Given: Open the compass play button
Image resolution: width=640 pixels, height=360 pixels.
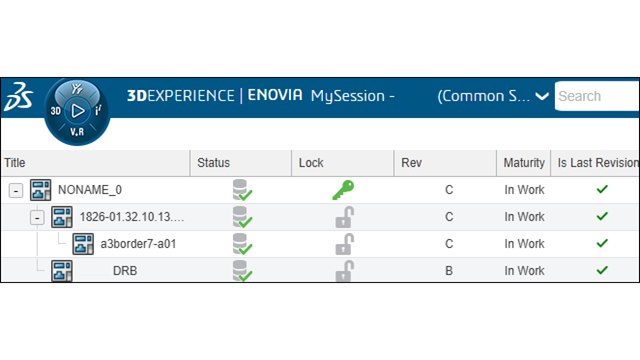Looking at the screenshot, I should point(78,111).
